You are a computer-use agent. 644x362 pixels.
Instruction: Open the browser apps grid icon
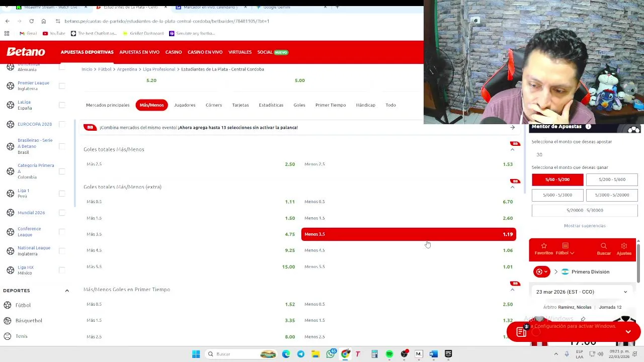(7, 33)
